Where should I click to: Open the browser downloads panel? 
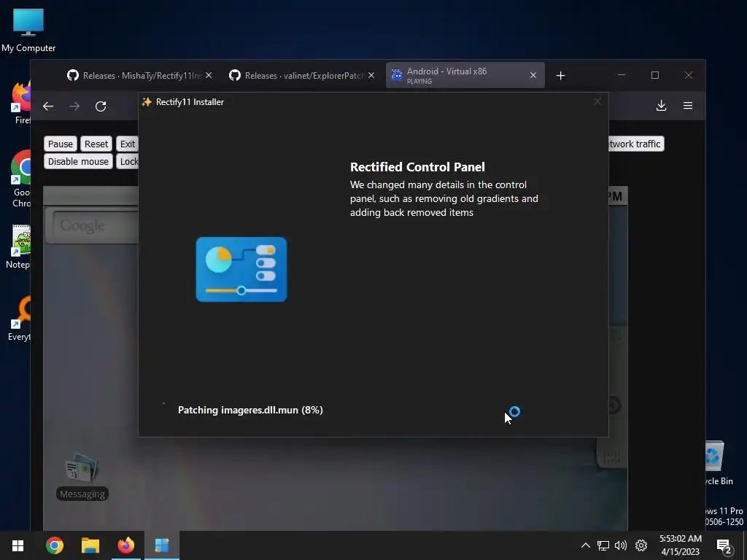pos(661,106)
